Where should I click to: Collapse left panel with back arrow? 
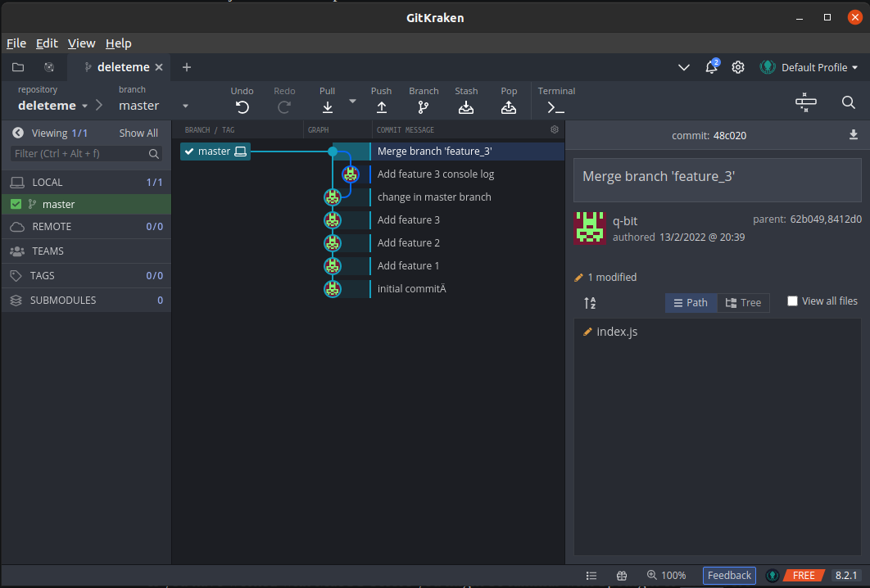click(x=18, y=133)
